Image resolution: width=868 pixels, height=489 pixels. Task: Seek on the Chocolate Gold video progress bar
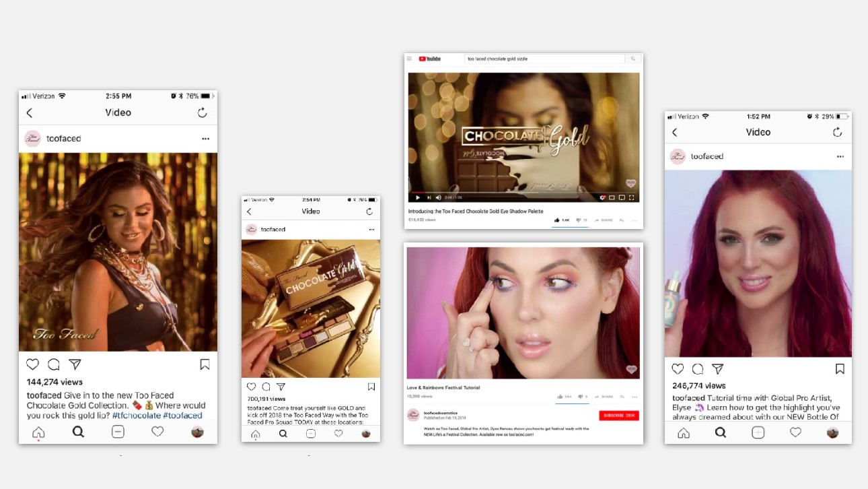[523, 192]
